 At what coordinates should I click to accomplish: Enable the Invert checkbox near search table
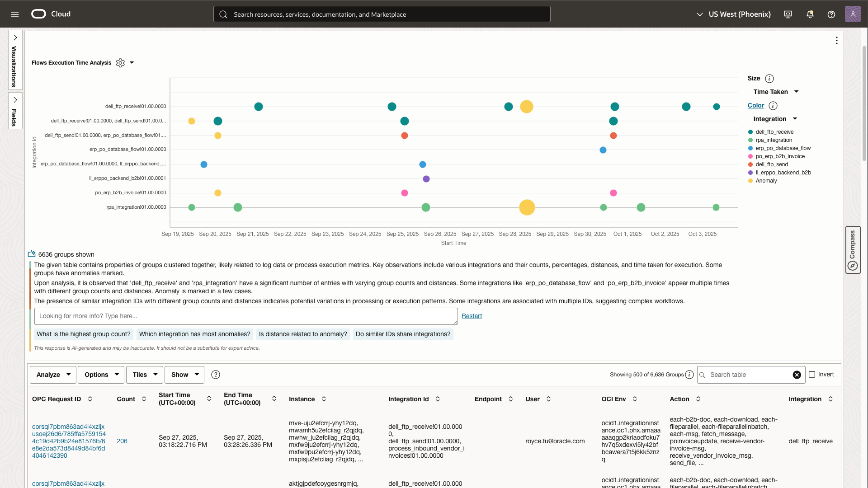click(x=812, y=375)
